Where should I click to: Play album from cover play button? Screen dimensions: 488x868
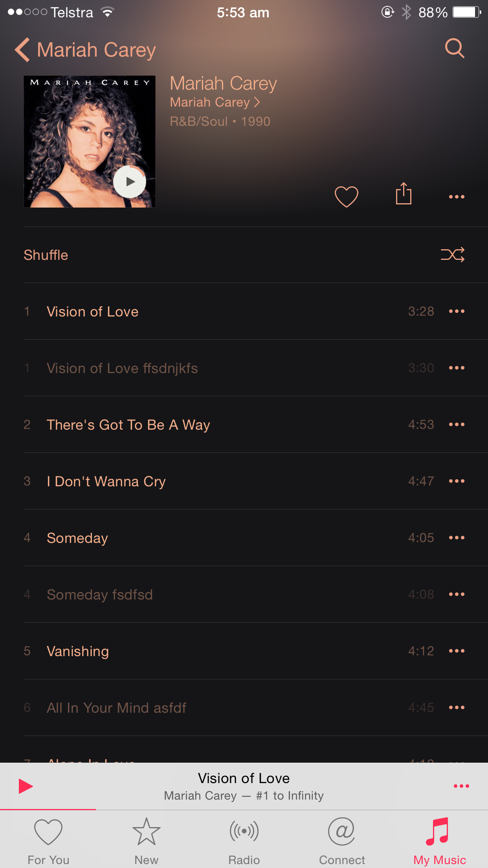(130, 182)
